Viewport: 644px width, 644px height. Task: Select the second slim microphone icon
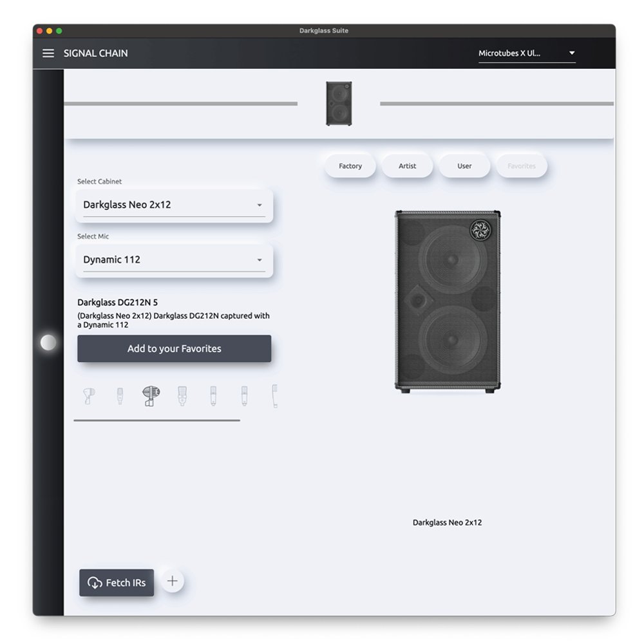(120, 396)
